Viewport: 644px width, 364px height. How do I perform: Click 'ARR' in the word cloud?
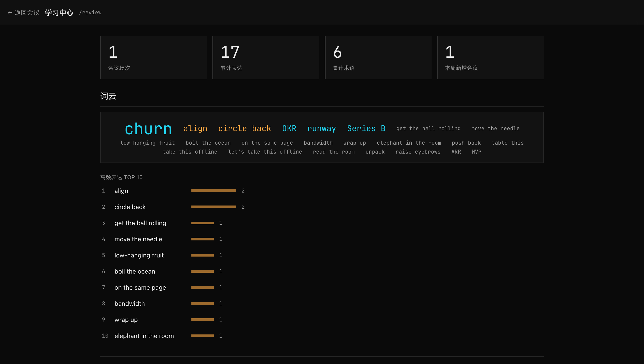click(x=456, y=152)
